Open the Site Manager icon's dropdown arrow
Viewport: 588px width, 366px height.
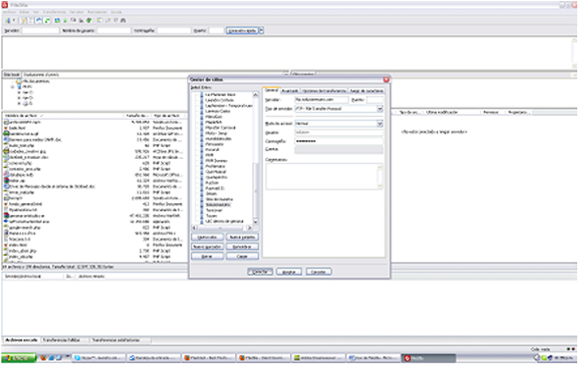pos(14,21)
